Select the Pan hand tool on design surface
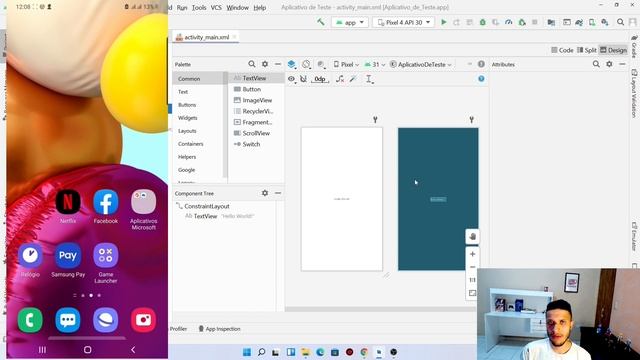 point(473,236)
